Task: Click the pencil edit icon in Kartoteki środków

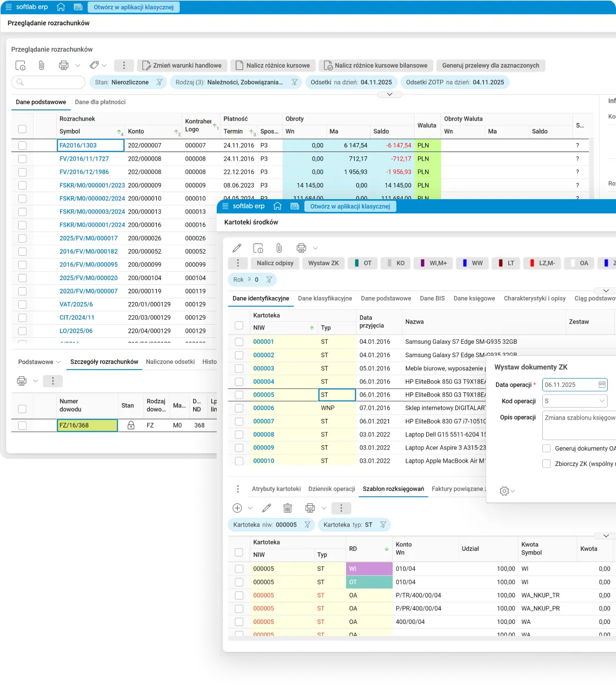Action: click(237, 248)
